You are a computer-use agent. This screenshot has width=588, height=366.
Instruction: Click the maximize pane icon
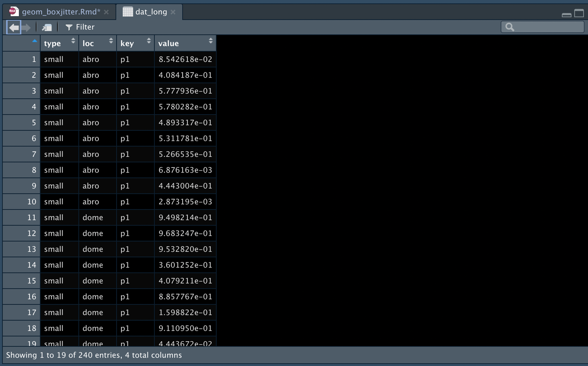(x=579, y=13)
